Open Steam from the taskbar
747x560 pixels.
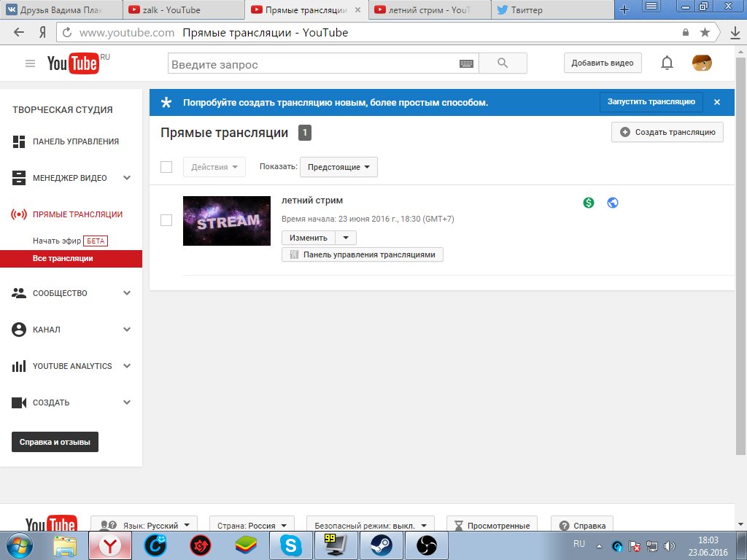(381, 545)
